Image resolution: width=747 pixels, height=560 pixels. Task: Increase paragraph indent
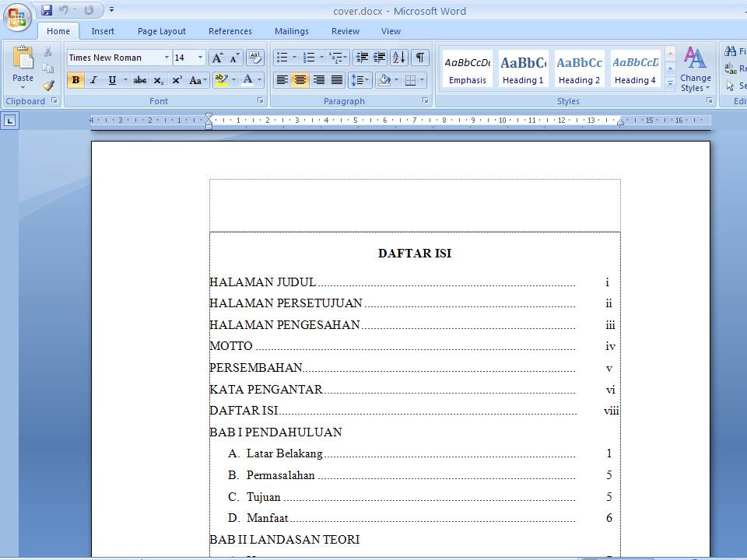point(380,58)
